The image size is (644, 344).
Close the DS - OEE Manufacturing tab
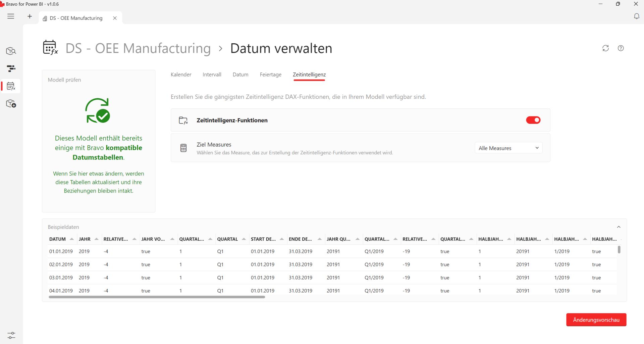tap(115, 18)
